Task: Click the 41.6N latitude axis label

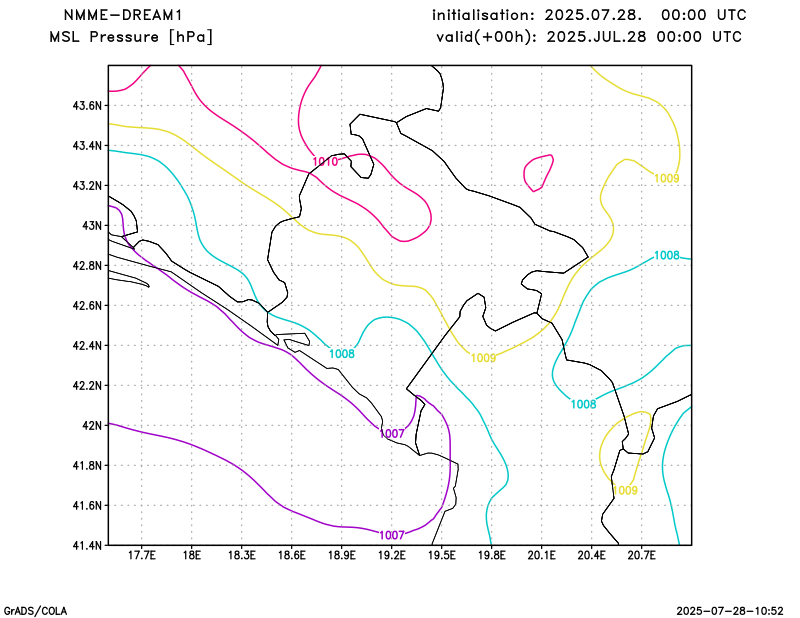Action: (87, 506)
